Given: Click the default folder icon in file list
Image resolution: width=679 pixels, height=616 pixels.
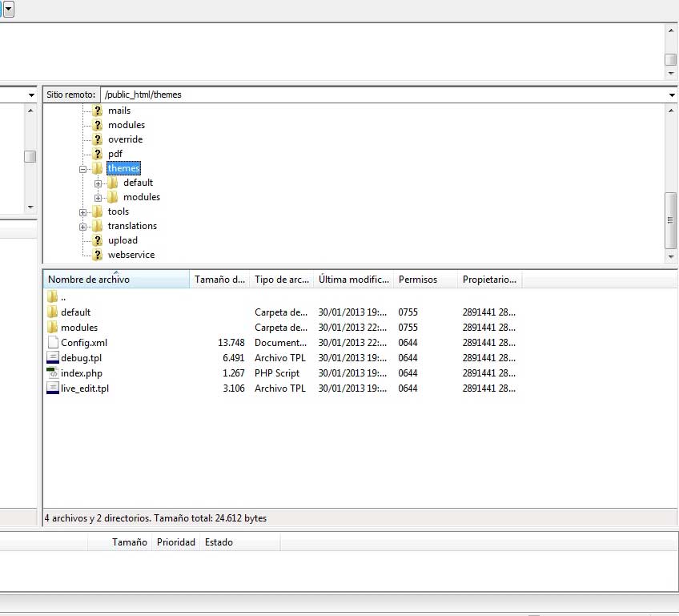Looking at the screenshot, I should point(52,312).
